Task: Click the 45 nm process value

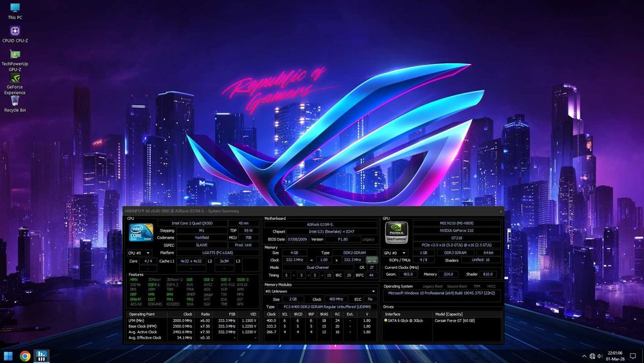Action: (243, 223)
